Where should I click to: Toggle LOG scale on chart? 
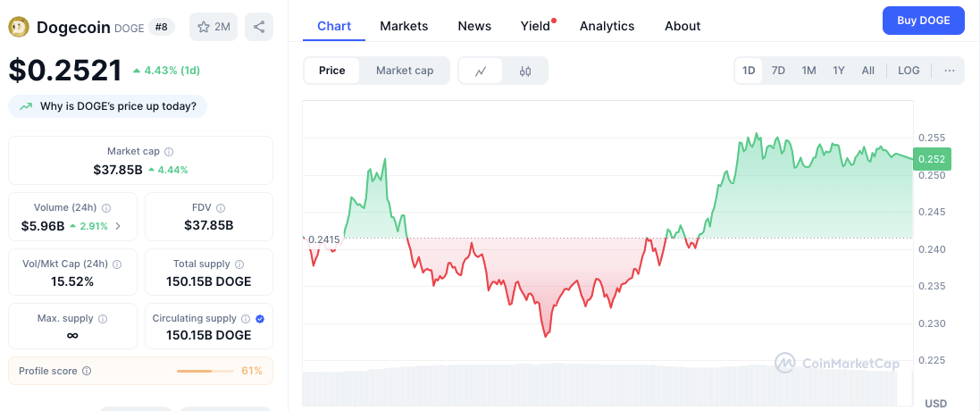tap(909, 71)
